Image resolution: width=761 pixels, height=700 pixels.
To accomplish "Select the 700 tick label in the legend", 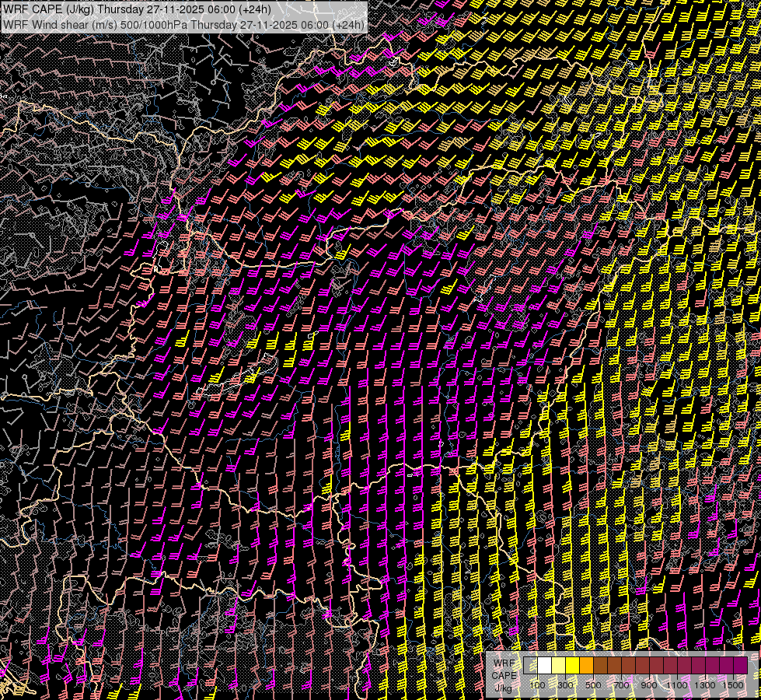I will (x=622, y=685).
